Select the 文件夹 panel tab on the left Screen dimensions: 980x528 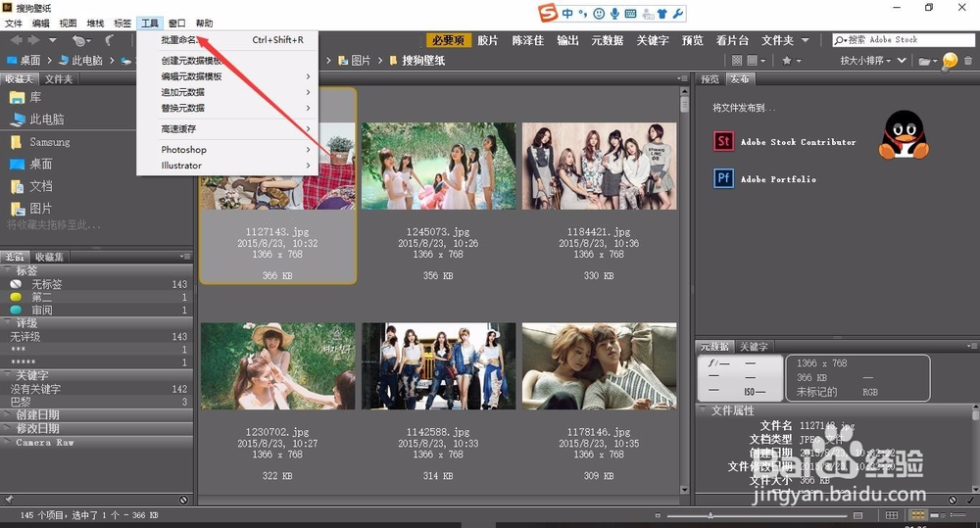coord(59,79)
